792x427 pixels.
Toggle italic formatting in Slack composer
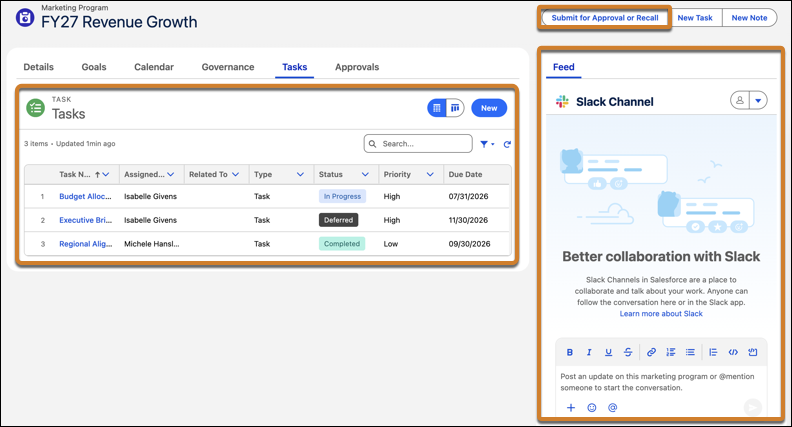tap(589, 352)
